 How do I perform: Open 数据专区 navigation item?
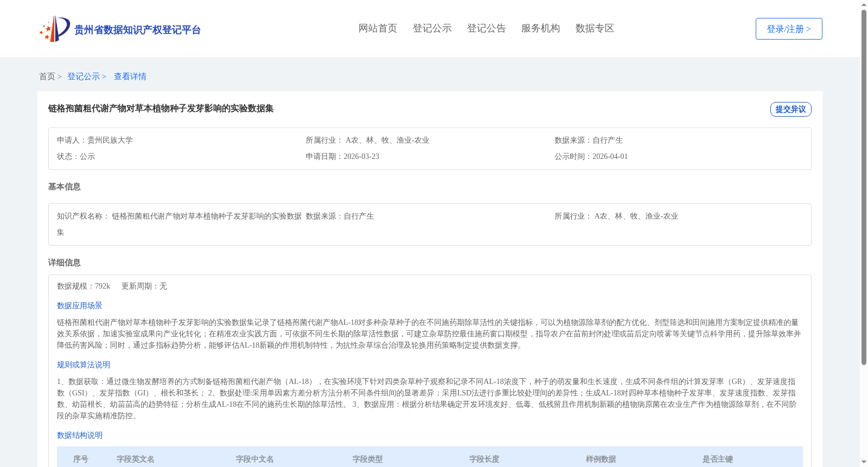click(x=595, y=28)
